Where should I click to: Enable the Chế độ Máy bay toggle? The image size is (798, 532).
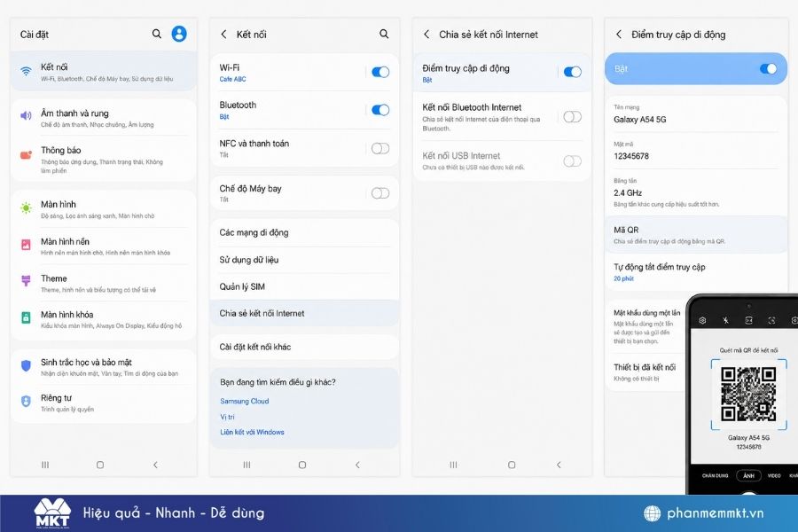tap(380, 193)
